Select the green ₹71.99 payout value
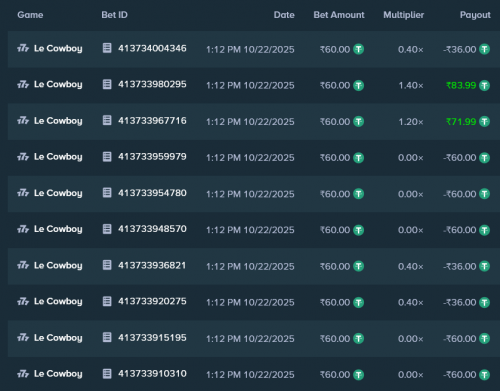This screenshot has height=391, width=500. click(461, 122)
